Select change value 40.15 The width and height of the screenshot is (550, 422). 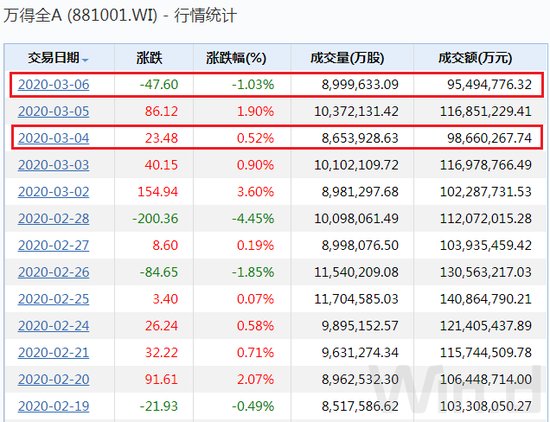click(x=161, y=165)
